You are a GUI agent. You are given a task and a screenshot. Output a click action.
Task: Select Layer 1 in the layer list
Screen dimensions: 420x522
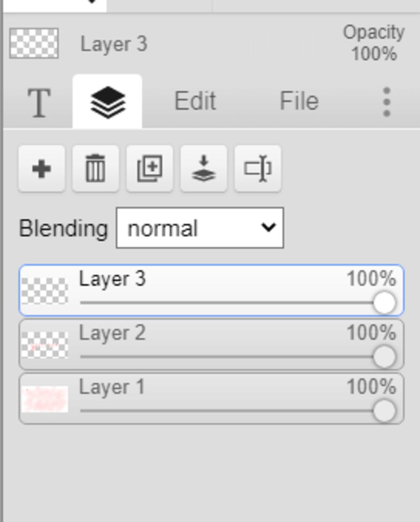tap(212, 399)
